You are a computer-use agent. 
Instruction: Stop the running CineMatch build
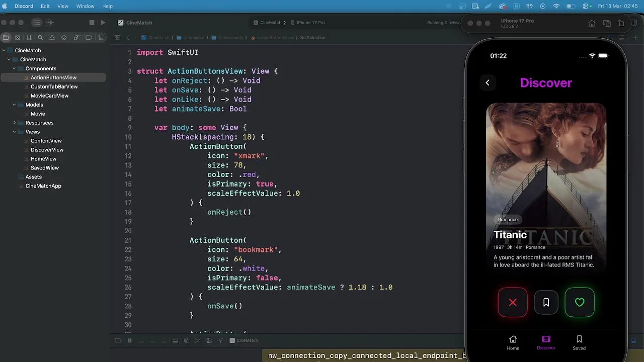92,23
